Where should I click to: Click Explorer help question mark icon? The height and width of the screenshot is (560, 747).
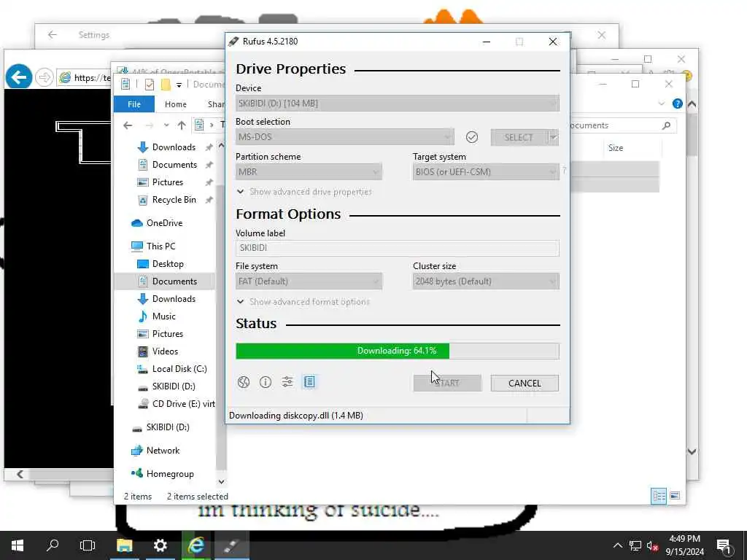click(x=677, y=104)
